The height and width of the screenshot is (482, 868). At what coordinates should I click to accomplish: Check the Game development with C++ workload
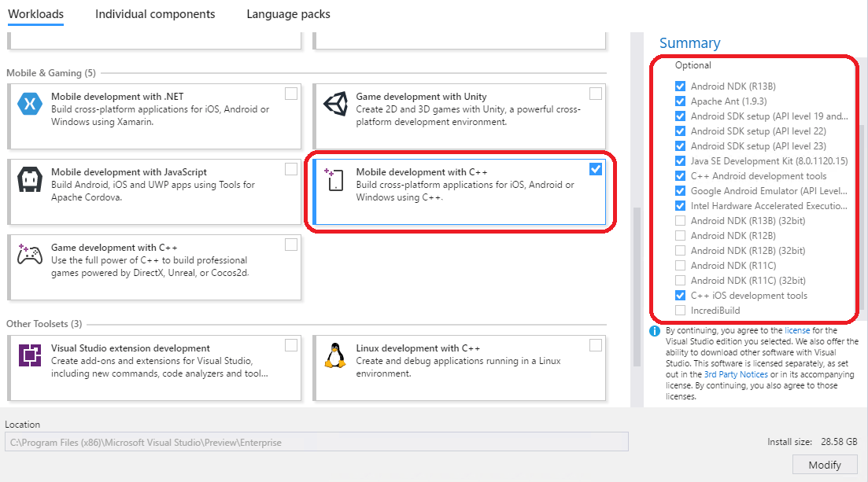pyautogui.click(x=291, y=245)
